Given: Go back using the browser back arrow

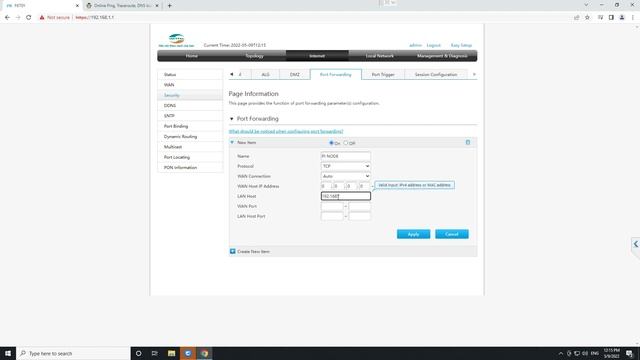Looking at the screenshot, I should coord(7,18).
